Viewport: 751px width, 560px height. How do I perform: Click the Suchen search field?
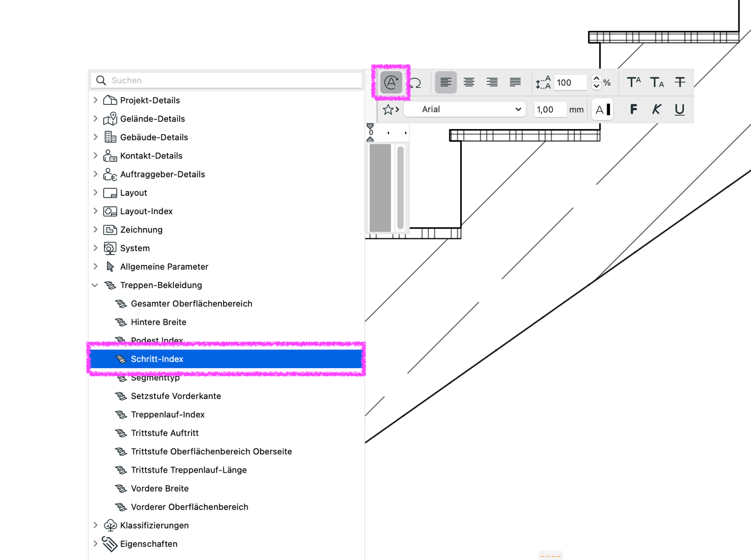click(226, 80)
